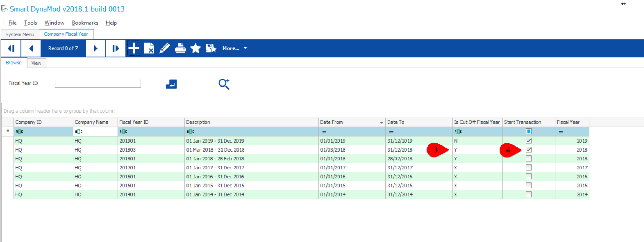Click the 28/02/2018 Date To cell
Screen dimensions: 644x242
(419, 159)
